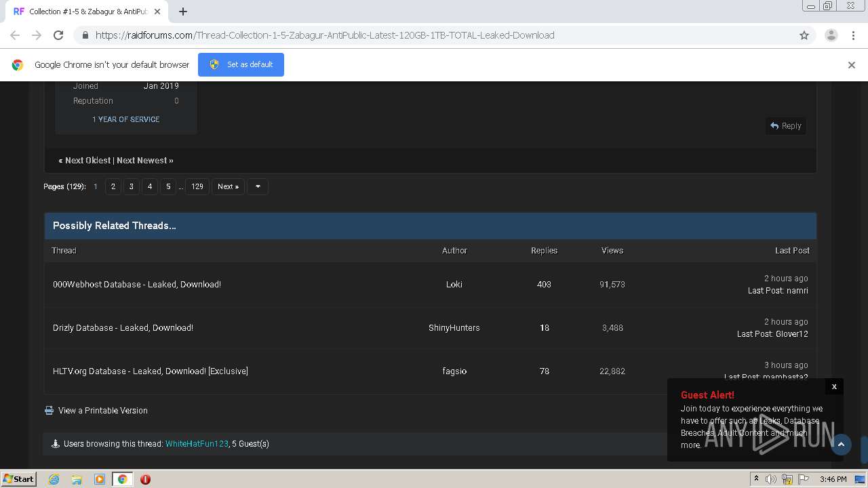868x488 pixels.
Task: Open 000Webhost Database thread
Action: pos(137,285)
